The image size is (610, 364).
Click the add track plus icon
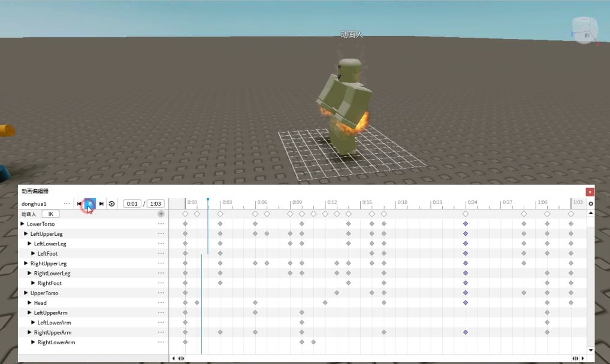pyautogui.click(x=161, y=214)
